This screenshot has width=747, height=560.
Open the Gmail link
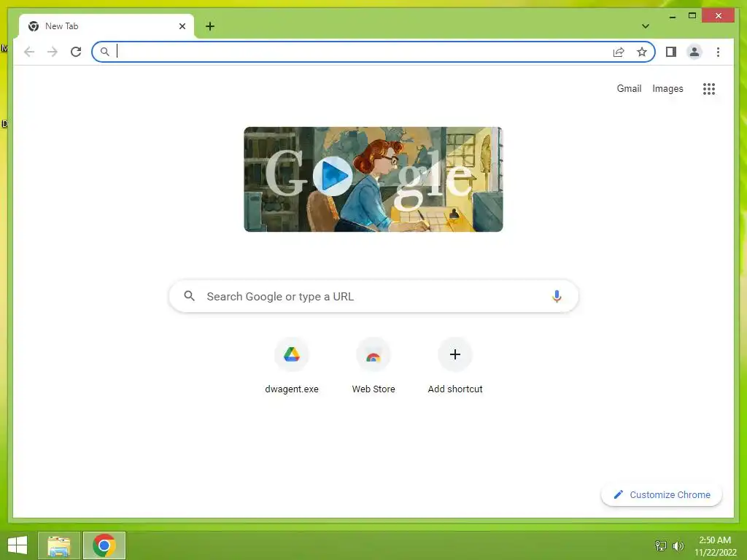point(629,88)
